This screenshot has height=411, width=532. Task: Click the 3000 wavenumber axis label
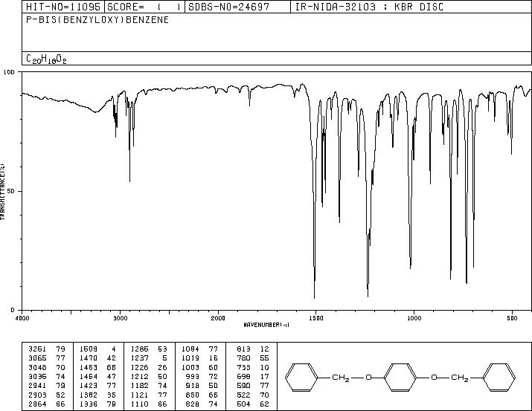tap(120, 318)
